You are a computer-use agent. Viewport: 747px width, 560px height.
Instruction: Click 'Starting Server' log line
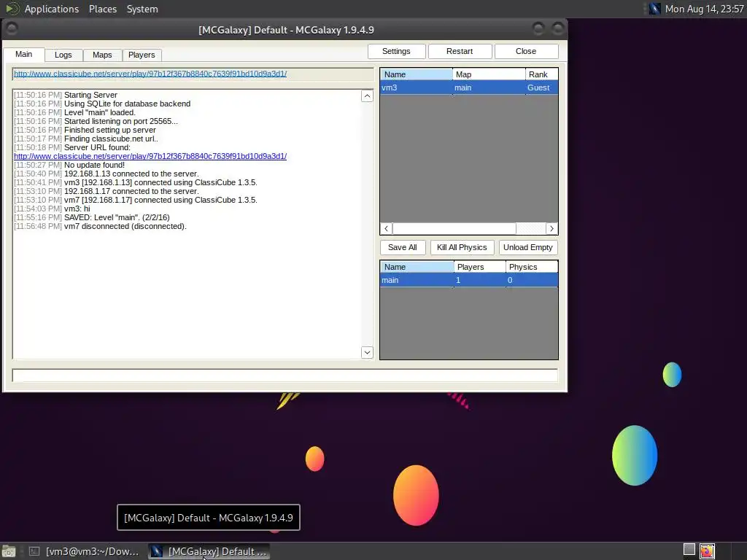point(66,95)
